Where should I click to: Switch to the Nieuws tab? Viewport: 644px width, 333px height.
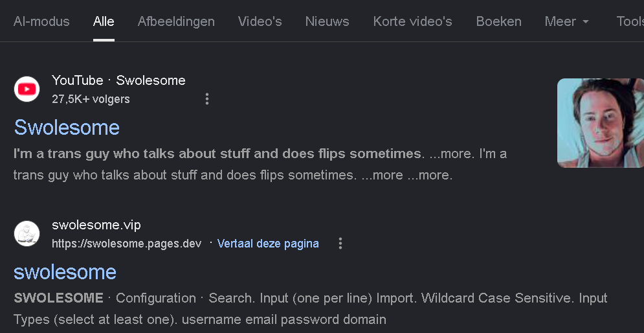[x=327, y=21]
